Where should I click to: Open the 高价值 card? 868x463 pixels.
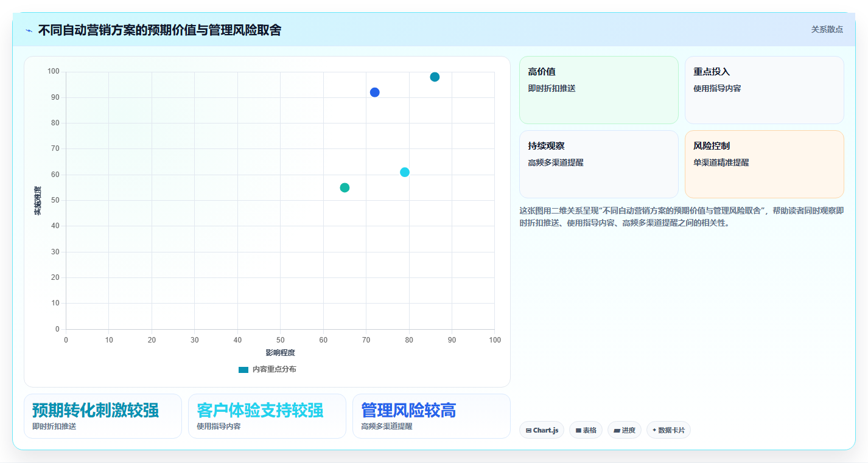coord(598,90)
